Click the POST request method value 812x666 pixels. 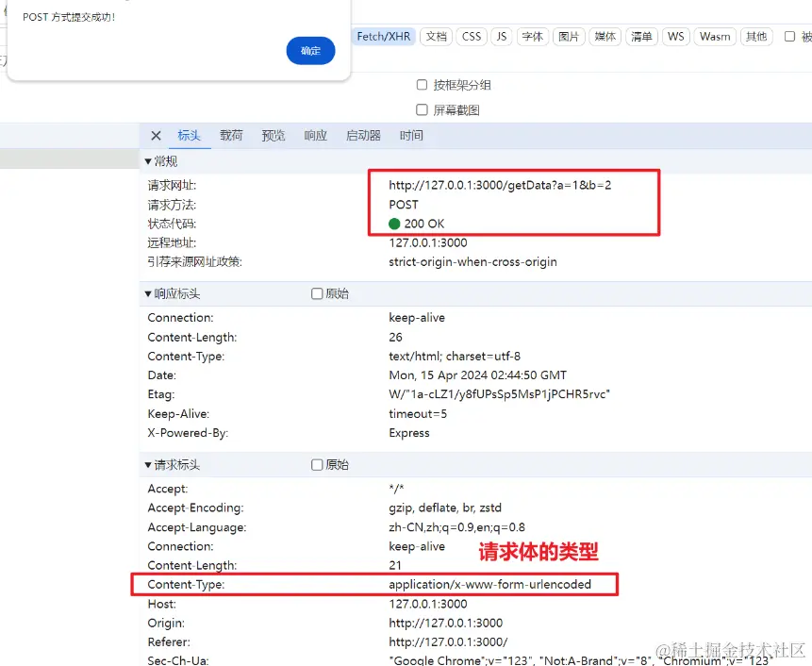point(404,205)
